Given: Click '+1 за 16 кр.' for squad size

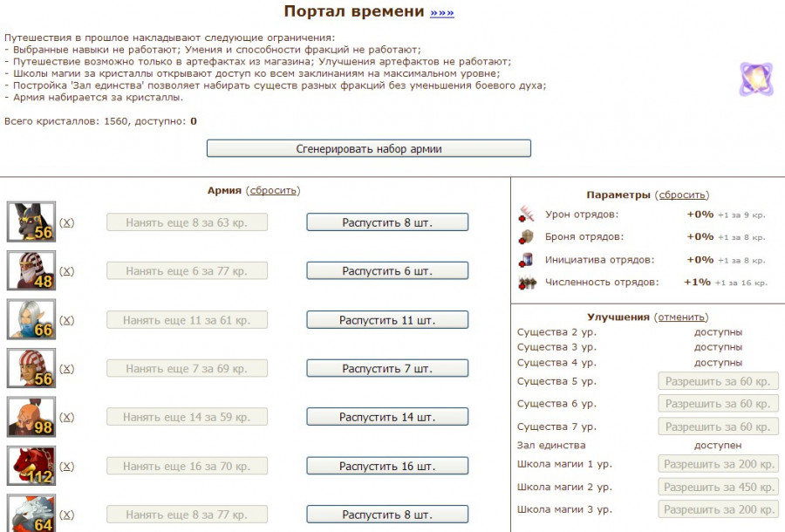Looking at the screenshot, I should [741, 283].
